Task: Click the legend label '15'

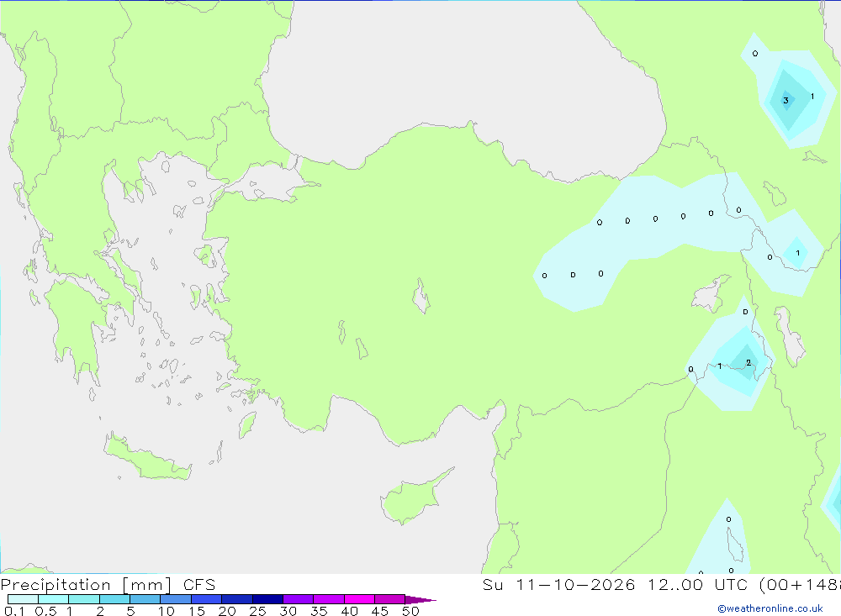Action: (197, 611)
